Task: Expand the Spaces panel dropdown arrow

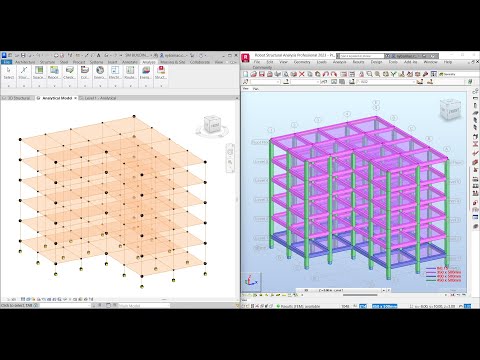Action: point(39,86)
